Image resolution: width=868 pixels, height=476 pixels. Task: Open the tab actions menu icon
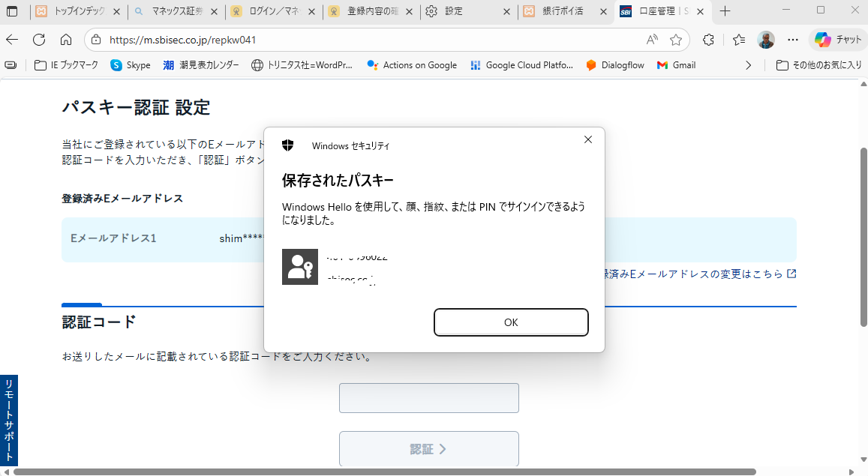coord(13,11)
